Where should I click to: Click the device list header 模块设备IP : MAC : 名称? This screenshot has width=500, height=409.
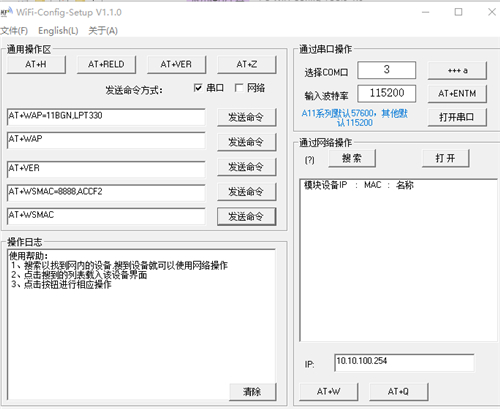tap(359, 185)
